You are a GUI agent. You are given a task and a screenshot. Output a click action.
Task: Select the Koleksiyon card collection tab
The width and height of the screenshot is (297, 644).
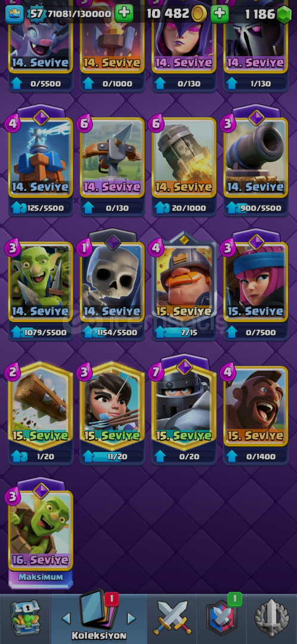(x=98, y=617)
